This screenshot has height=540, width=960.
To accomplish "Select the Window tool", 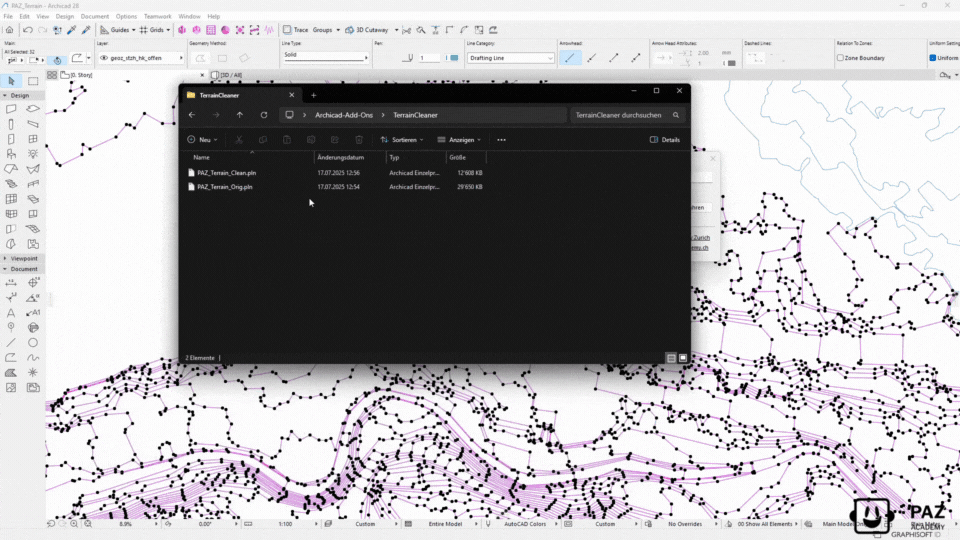I will 33,139.
